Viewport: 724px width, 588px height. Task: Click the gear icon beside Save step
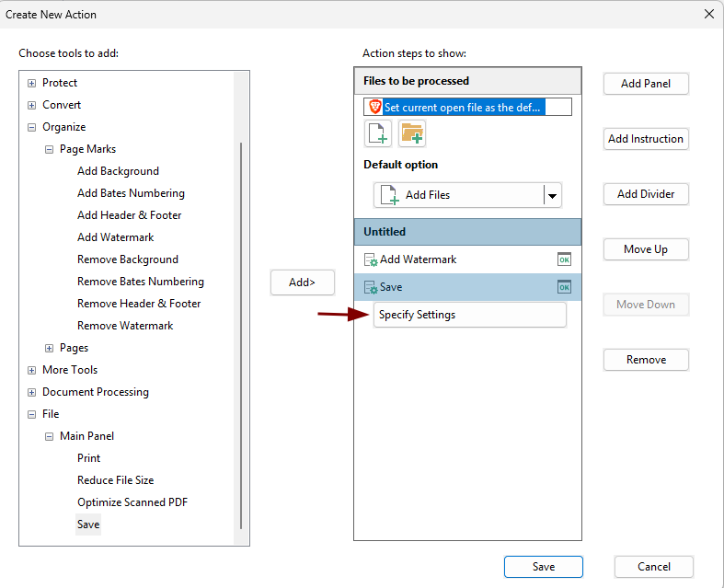pyautogui.click(x=372, y=288)
